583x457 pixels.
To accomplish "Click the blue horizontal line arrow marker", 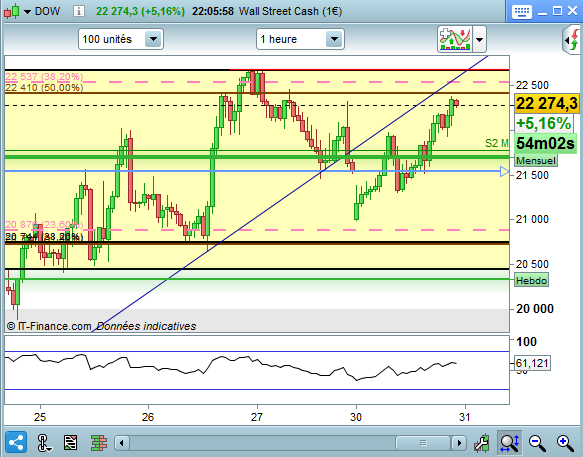I will tap(504, 171).
